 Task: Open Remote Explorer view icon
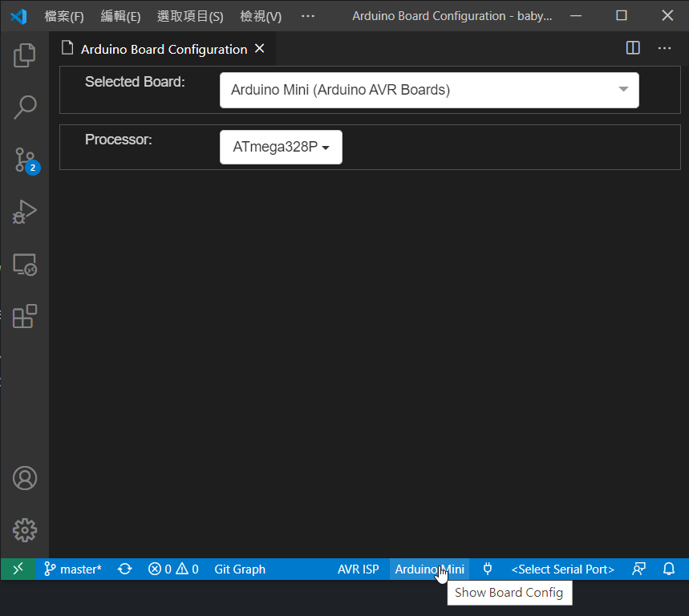[25, 265]
